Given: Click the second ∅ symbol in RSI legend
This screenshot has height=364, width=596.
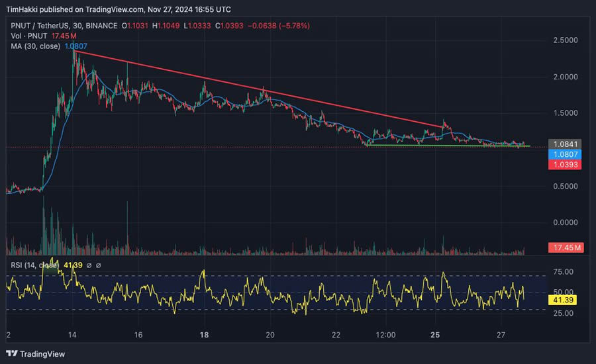Looking at the screenshot, I should point(98,265).
